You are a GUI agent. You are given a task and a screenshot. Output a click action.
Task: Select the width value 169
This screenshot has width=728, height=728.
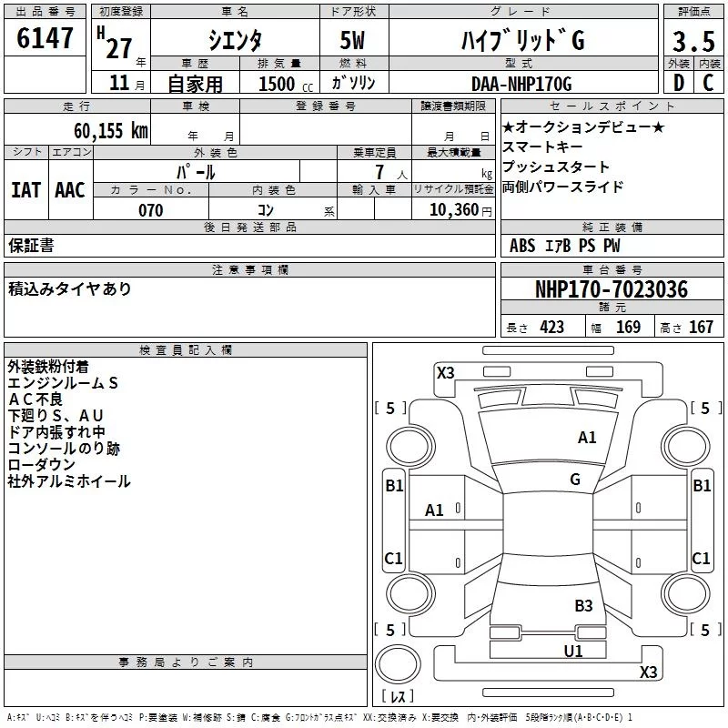tap(628, 328)
